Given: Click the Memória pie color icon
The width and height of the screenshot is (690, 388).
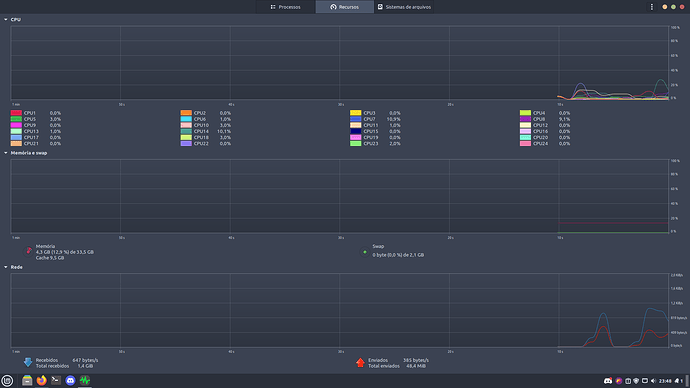Looking at the screenshot, I should pos(29,251).
